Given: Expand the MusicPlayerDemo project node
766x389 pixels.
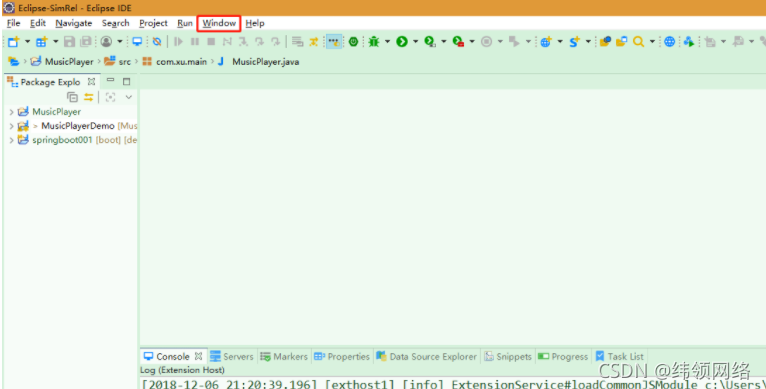Looking at the screenshot, I should tap(12, 126).
